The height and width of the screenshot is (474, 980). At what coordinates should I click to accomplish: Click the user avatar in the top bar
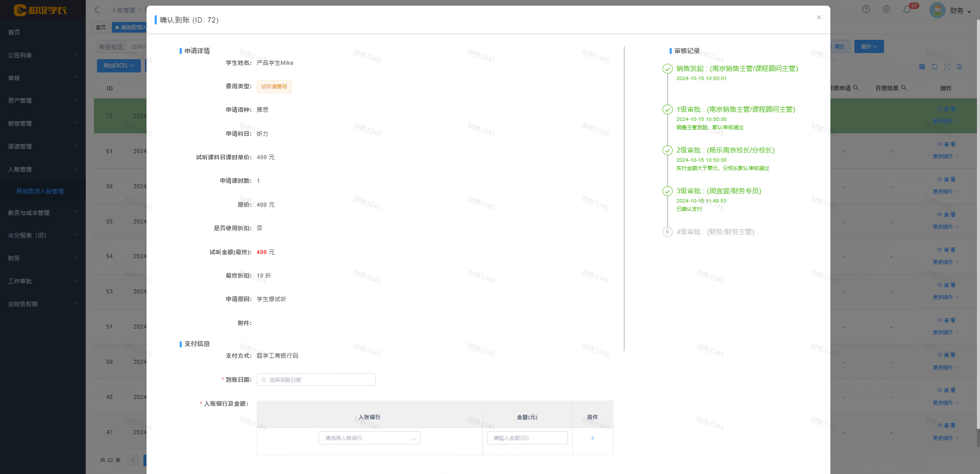tap(937, 10)
